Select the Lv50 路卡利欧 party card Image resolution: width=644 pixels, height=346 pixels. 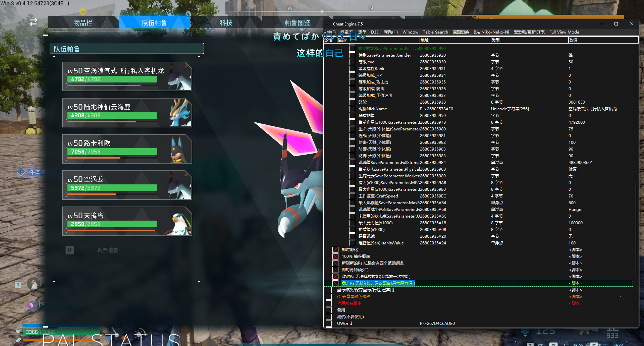(x=127, y=149)
